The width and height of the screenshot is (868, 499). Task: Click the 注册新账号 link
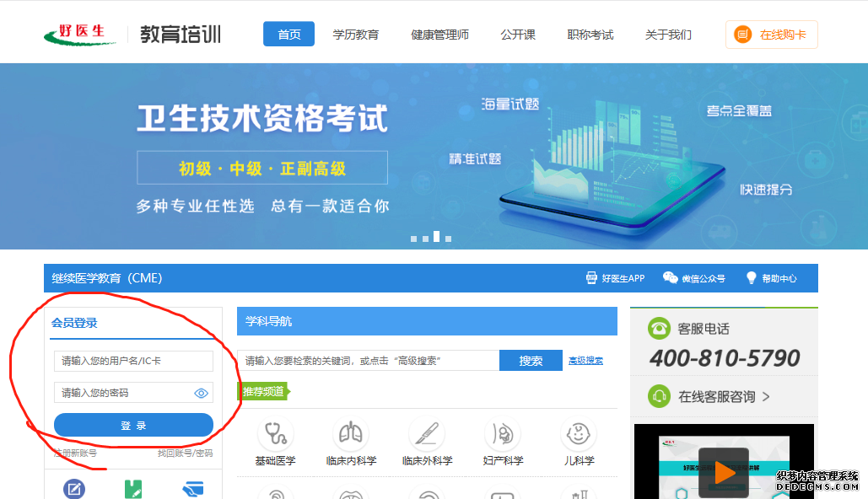point(75,453)
